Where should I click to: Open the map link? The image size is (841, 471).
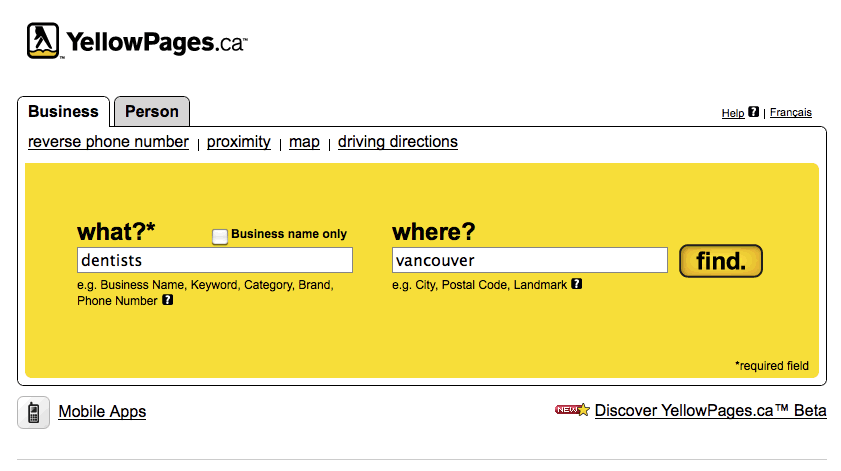[304, 142]
